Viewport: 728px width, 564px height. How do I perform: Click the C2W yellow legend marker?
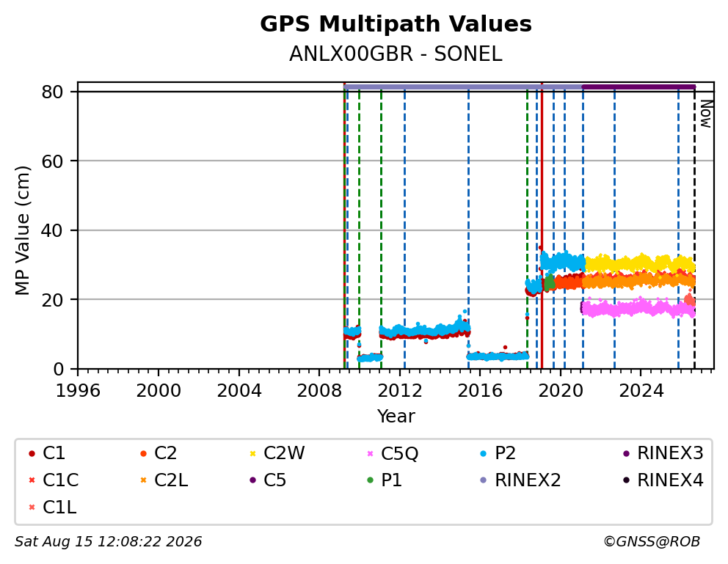coord(252,453)
